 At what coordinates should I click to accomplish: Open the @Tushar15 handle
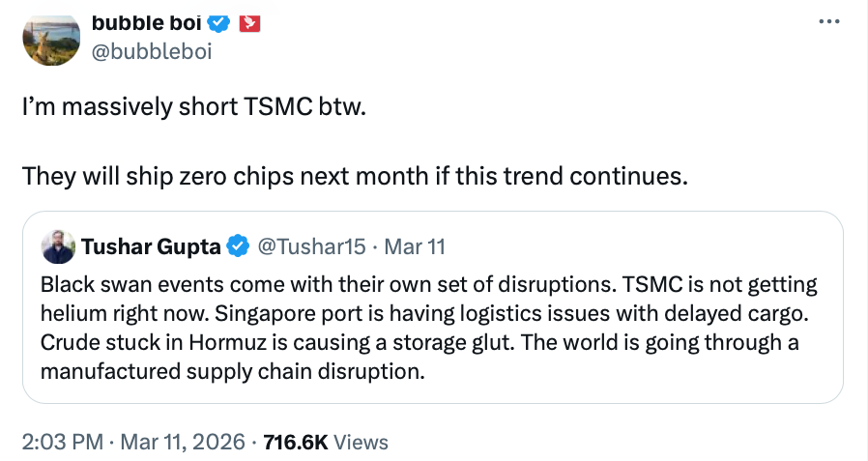309,246
